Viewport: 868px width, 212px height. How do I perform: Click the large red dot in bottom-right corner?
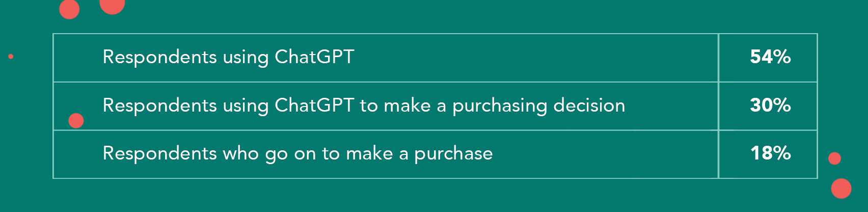click(841, 189)
